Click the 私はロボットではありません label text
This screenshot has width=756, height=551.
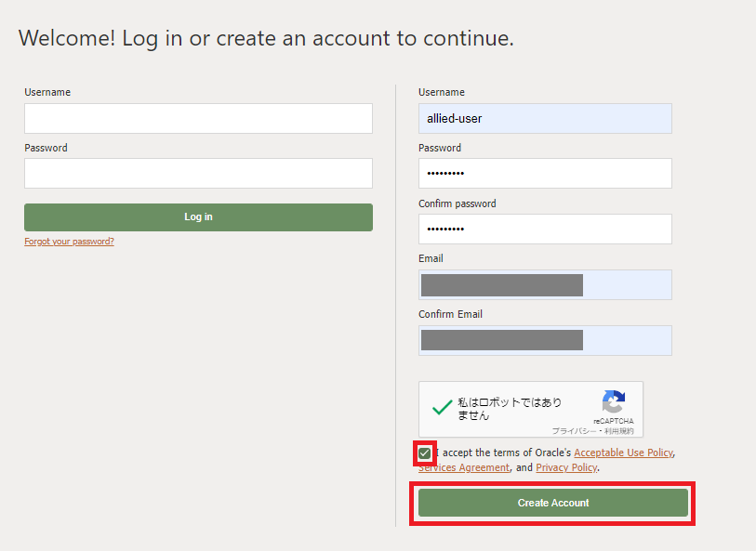pyautogui.click(x=510, y=409)
